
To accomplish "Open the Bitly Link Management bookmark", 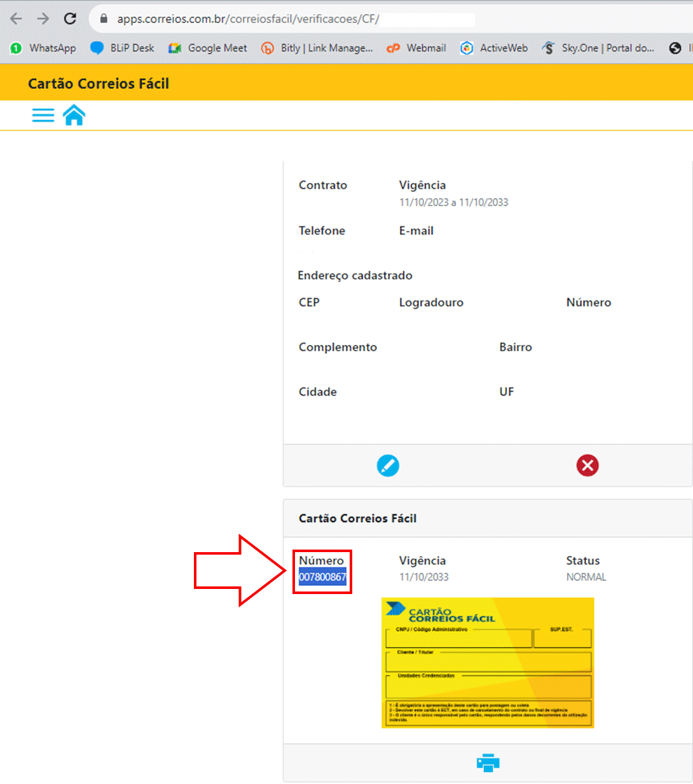I will [317, 48].
